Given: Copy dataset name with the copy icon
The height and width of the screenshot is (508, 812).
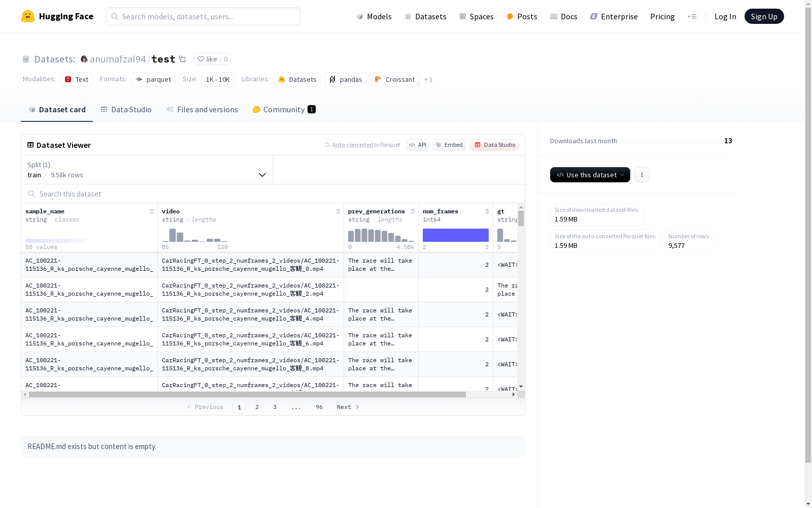Looking at the screenshot, I should click(182, 59).
